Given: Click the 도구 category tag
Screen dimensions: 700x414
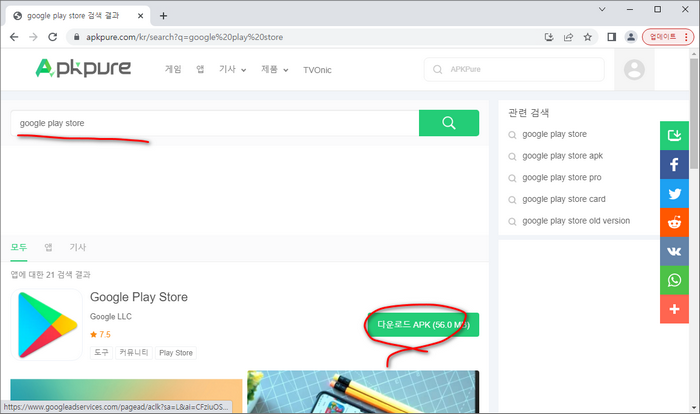Looking at the screenshot, I should (x=101, y=352).
